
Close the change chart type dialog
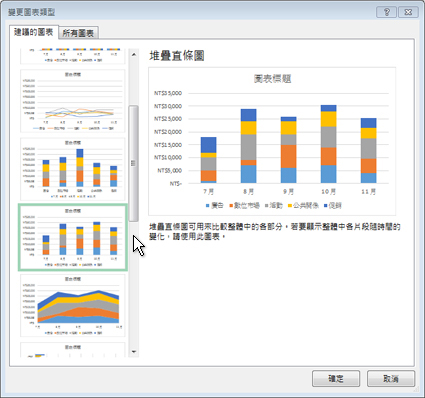408,12
